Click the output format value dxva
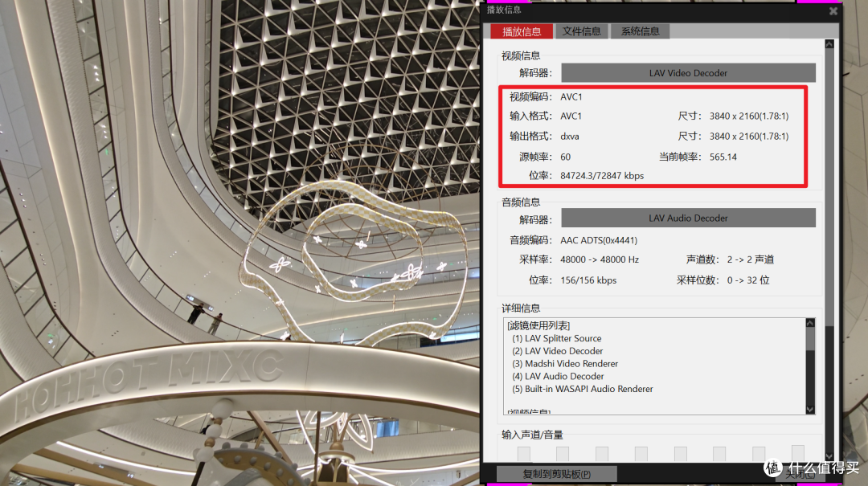This screenshot has height=486, width=868. [570, 137]
